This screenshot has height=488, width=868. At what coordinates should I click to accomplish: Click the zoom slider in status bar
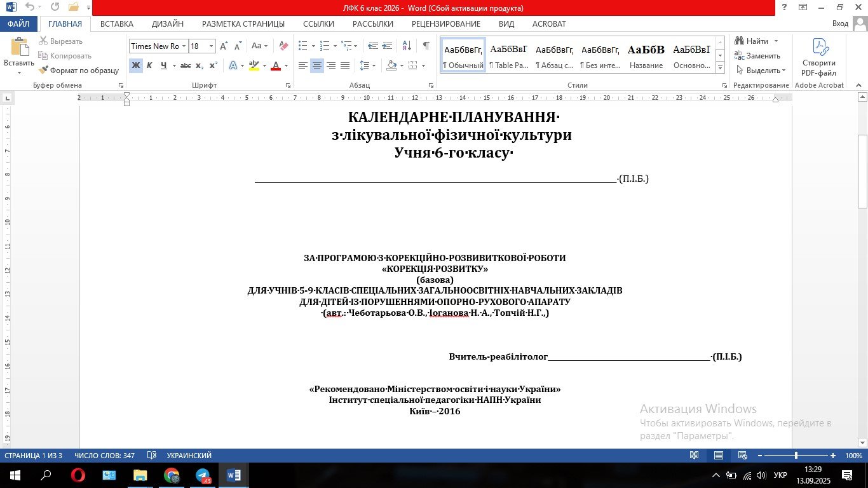tap(796, 456)
